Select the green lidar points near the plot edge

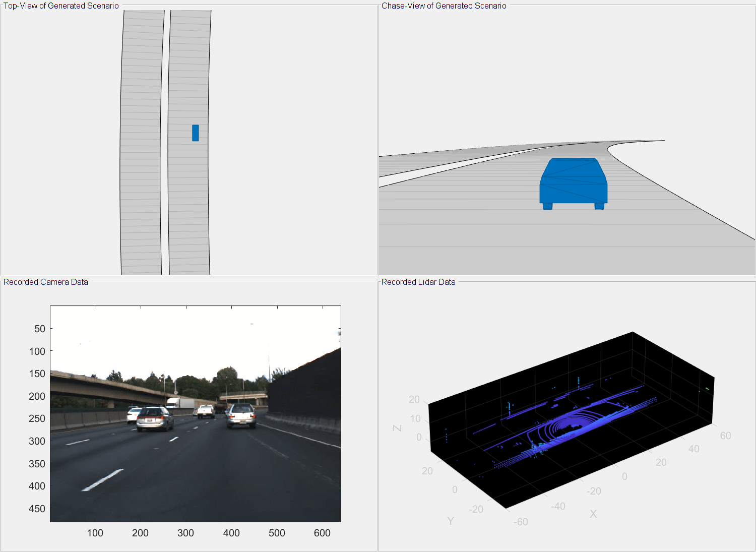[x=708, y=388]
